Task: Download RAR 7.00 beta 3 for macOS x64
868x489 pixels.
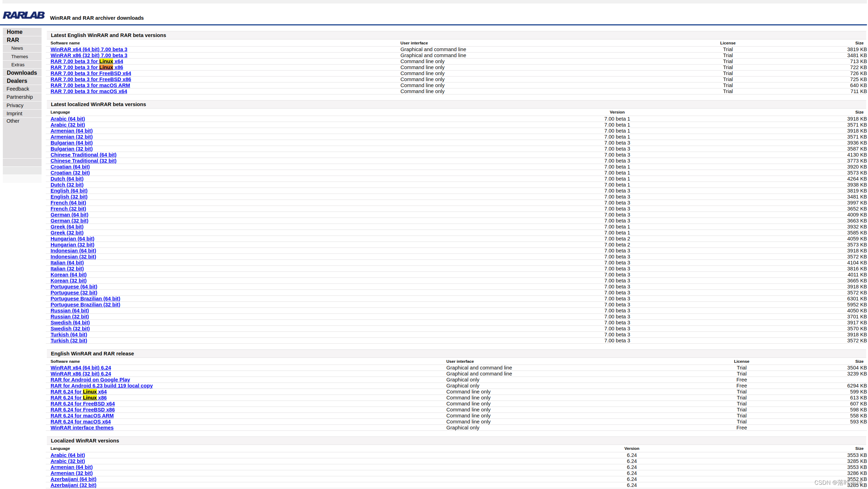Action: coord(89,91)
